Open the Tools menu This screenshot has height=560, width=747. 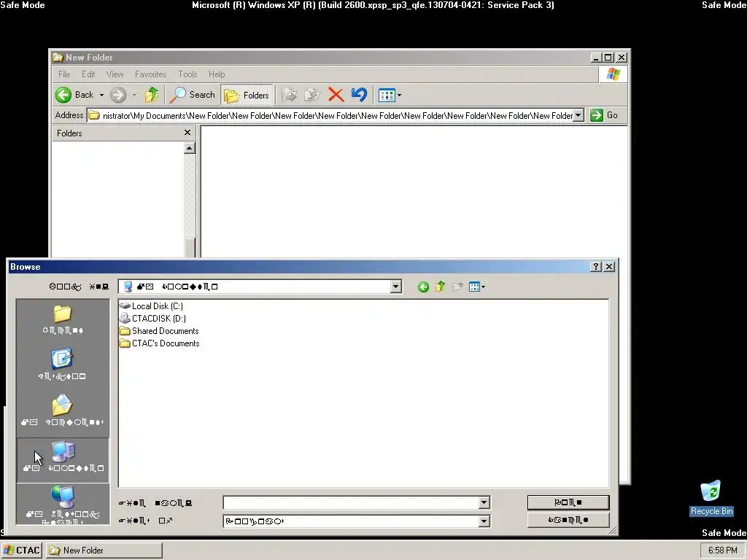[x=187, y=74]
